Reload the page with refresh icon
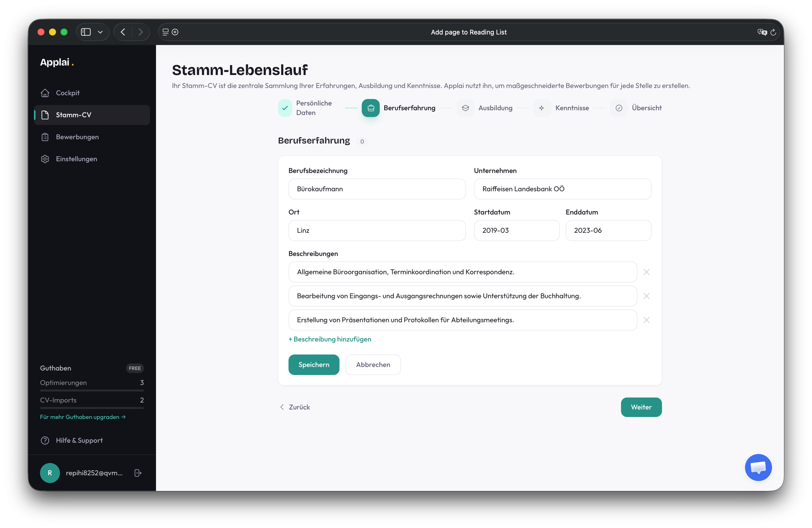Image resolution: width=812 pixels, height=528 pixels. coord(773,32)
